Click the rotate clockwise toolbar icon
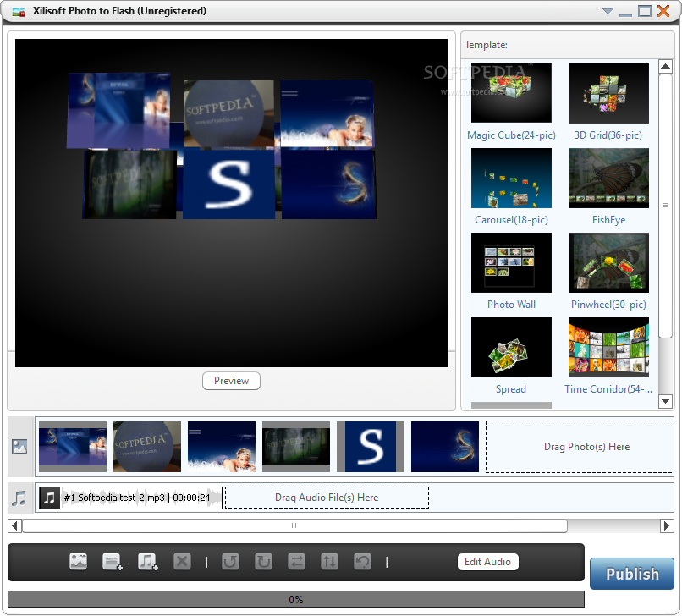This screenshot has height=616, width=682. [x=264, y=561]
